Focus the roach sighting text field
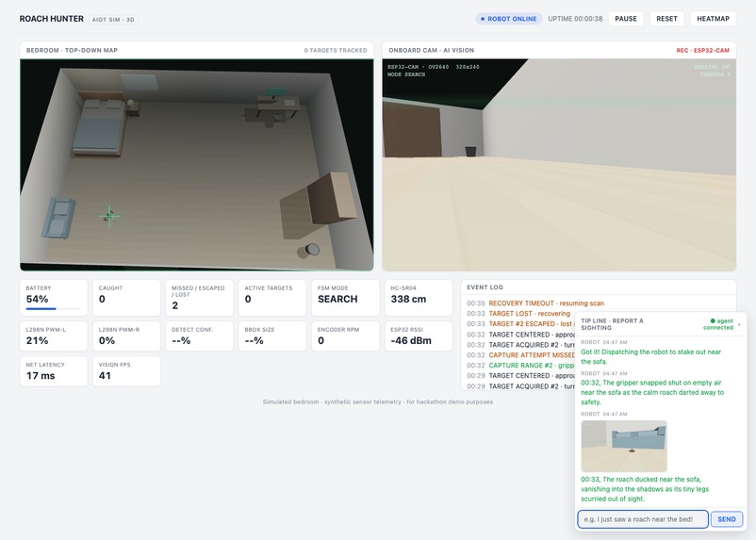Screen dimensions: 756x540 (643, 519)
